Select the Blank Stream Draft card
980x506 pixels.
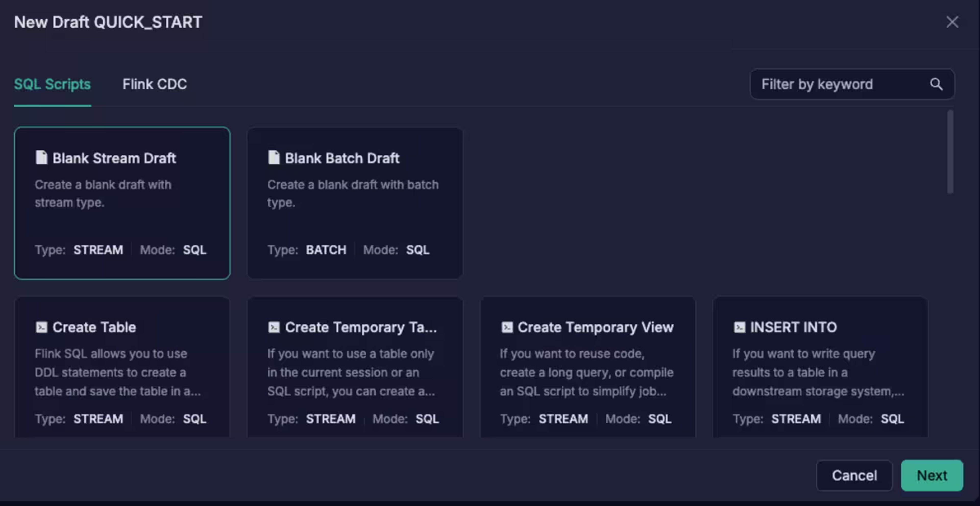click(x=122, y=203)
